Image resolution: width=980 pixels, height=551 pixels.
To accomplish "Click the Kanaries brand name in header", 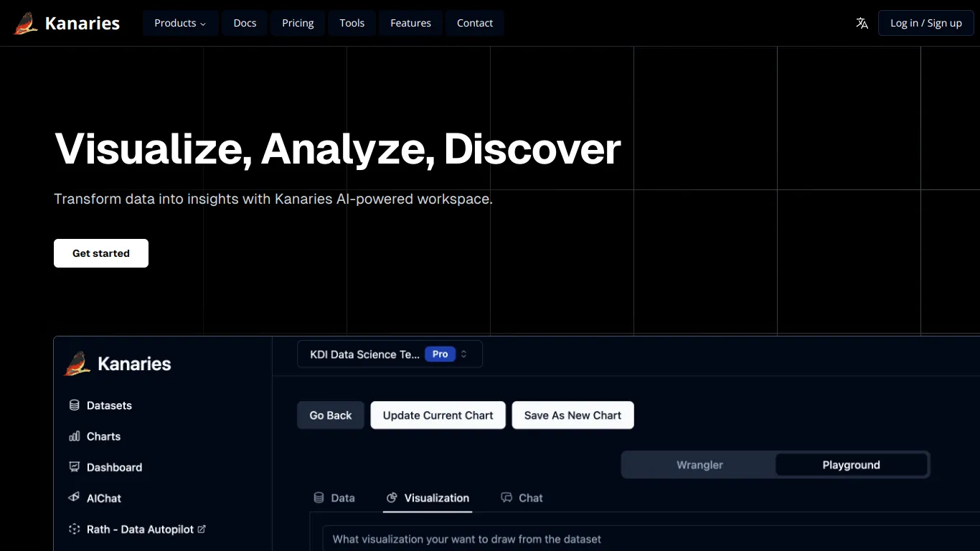I will [83, 23].
